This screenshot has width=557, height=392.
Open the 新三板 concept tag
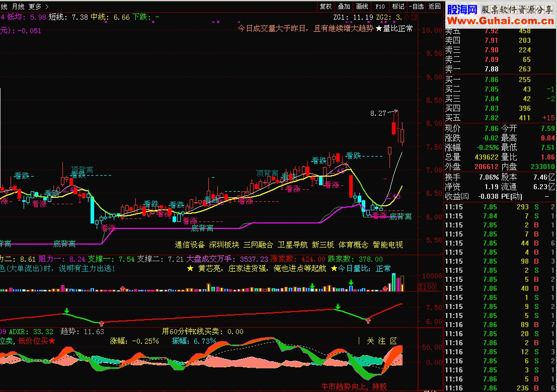coord(323,245)
